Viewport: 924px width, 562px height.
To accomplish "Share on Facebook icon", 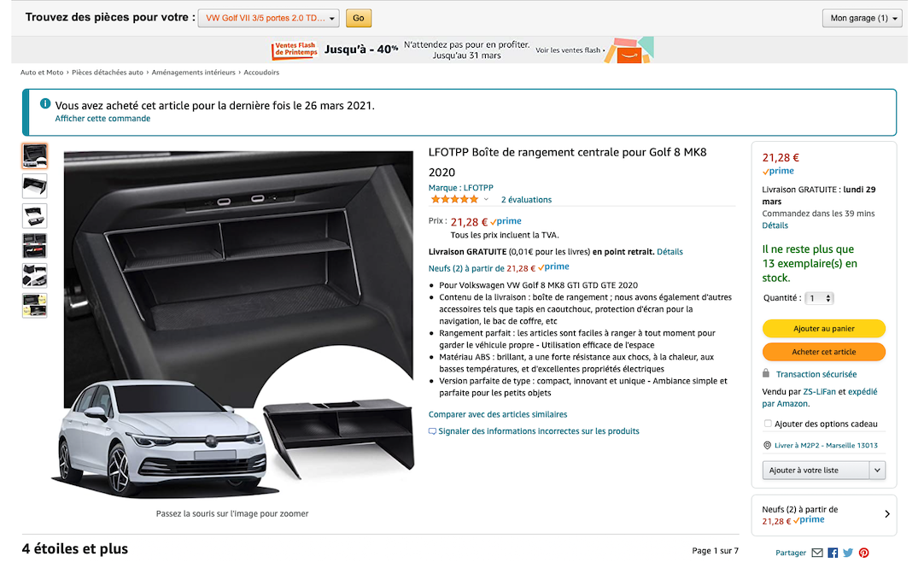I will (833, 553).
